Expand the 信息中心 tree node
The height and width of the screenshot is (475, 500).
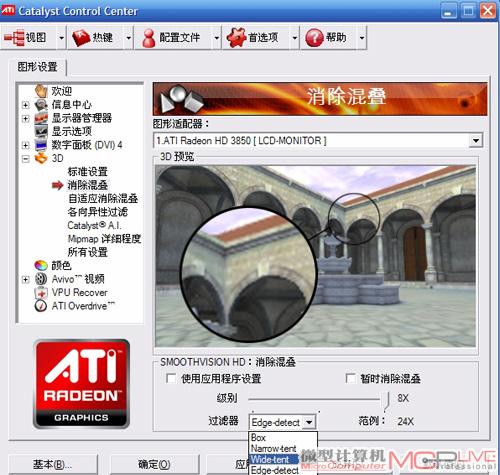[x=25, y=105]
